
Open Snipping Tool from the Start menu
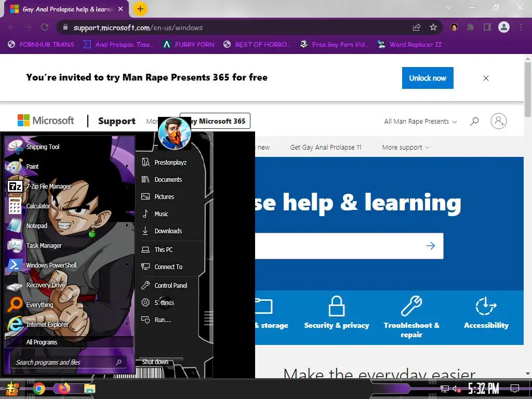[70, 147]
